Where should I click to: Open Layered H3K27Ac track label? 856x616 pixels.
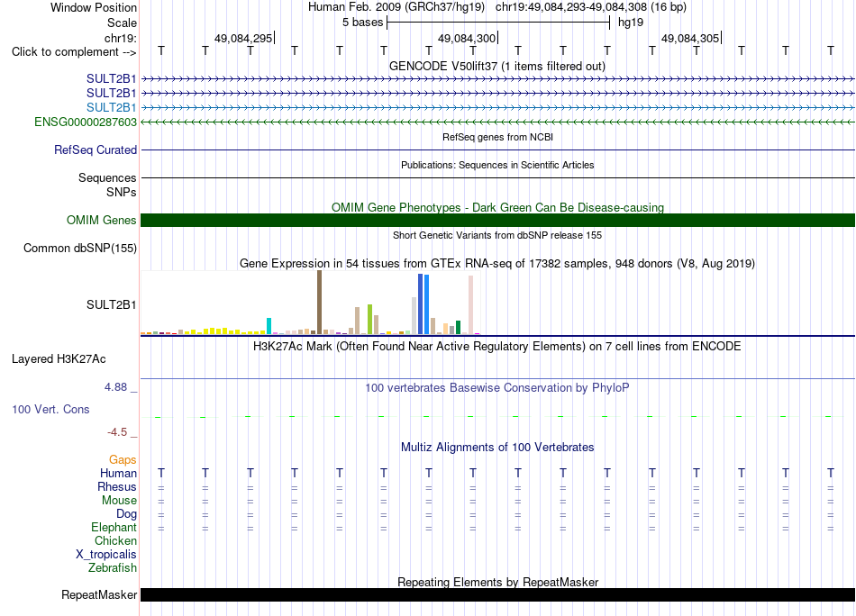(59, 359)
